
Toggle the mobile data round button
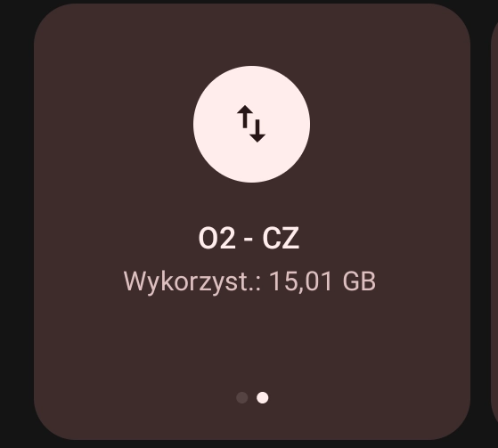pos(251,124)
